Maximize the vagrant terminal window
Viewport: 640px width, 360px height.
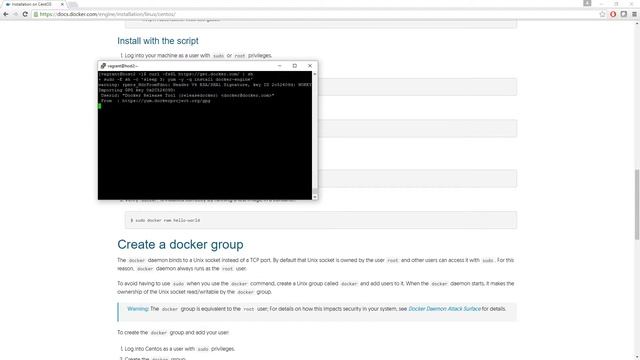[295, 66]
